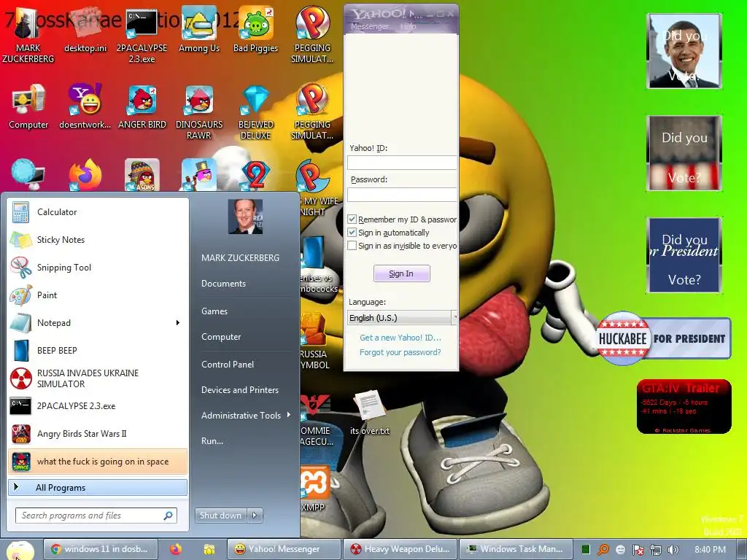Open the 2PACALYPSE 2.3.exe desktop shortcut

point(142,34)
